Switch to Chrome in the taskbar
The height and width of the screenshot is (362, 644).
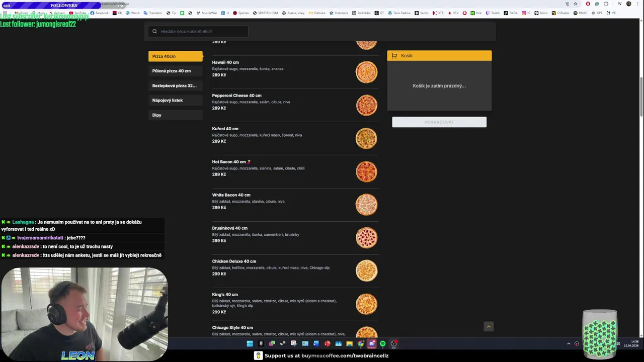tap(360, 344)
